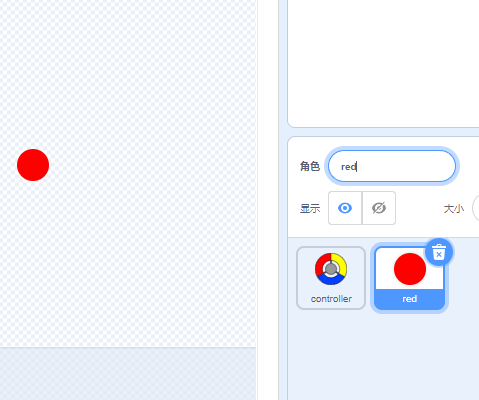This screenshot has width=479, height=400.
Task: Click the 显示 label
Action: click(x=310, y=209)
